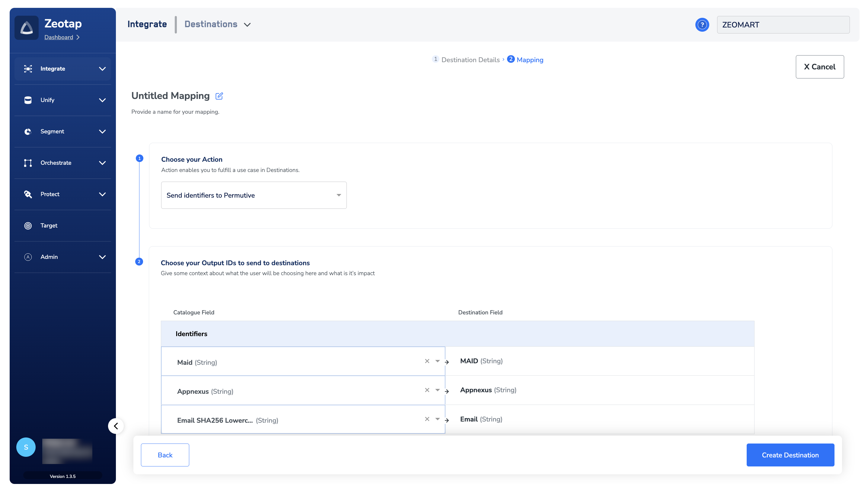
Task: Clear the Appnexus catalogue field with X
Action: (x=427, y=390)
